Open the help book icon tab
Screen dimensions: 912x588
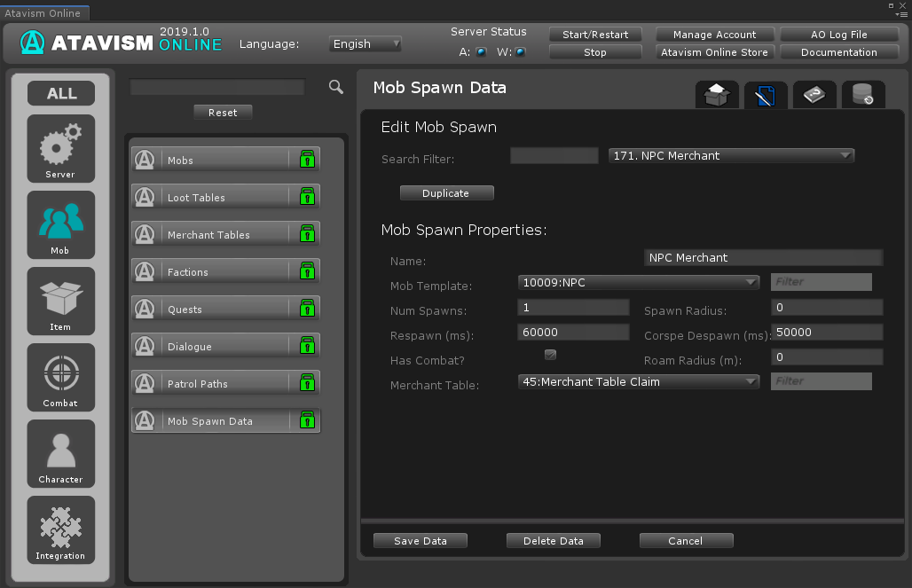click(814, 95)
